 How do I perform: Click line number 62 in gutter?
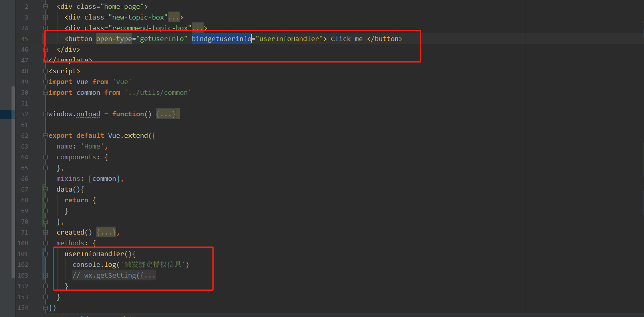pyautogui.click(x=25, y=135)
